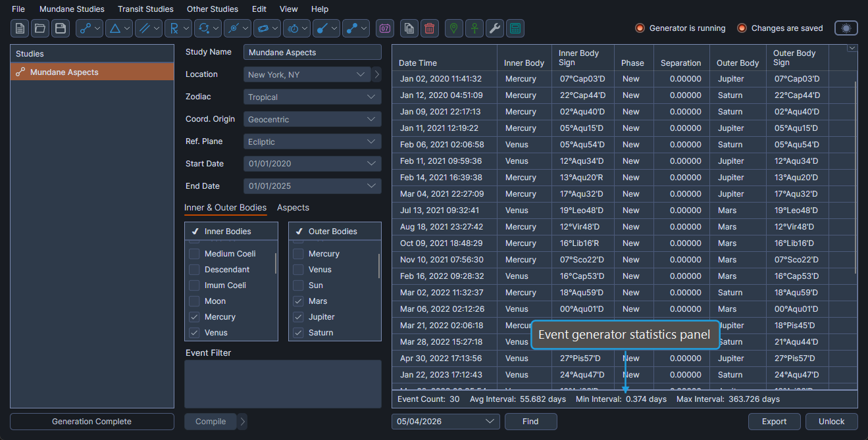Click the purple calendar 07 icon

click(x=385, y=28)
